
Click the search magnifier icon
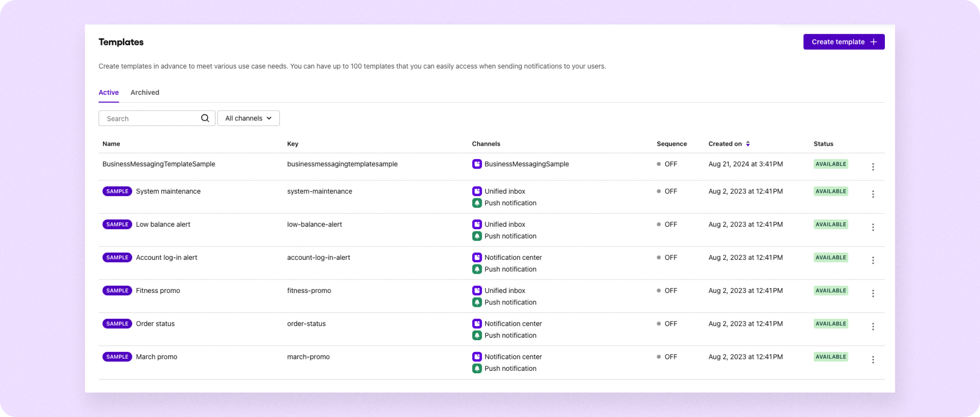205,118
